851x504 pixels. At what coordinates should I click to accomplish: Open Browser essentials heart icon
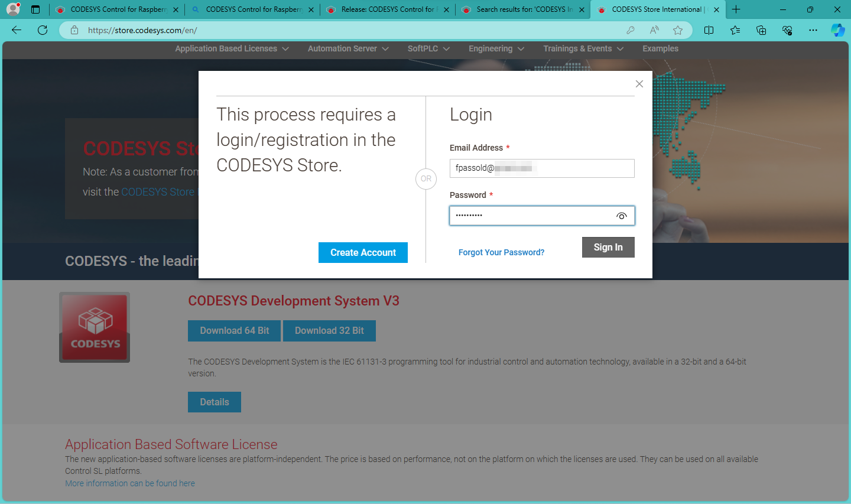coord(787,30)
